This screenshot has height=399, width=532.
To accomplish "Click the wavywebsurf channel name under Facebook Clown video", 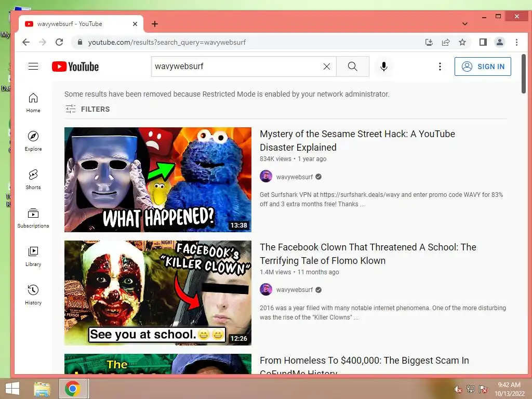I will [295, 290].
